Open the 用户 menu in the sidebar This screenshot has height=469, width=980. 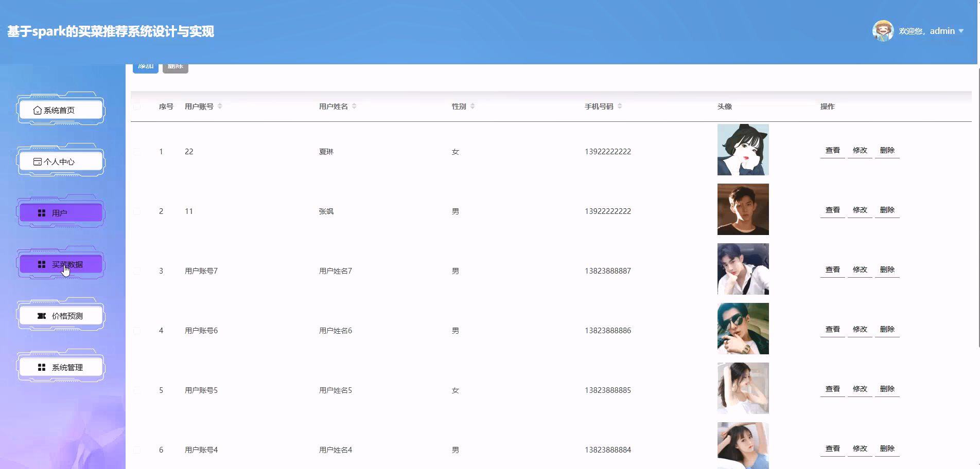pos(61,213)
